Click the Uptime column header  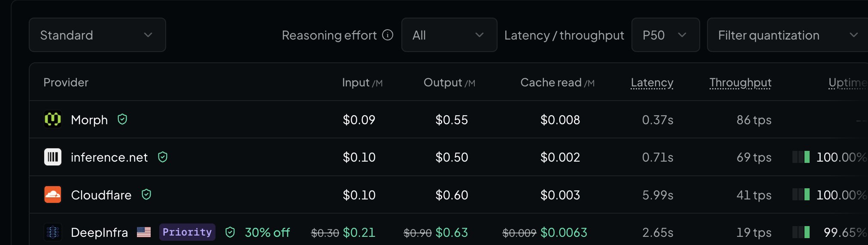click(x=848, y=83)
